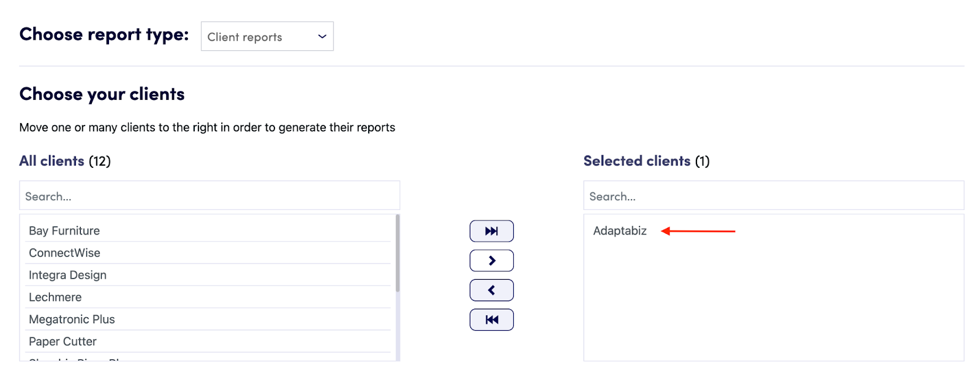Pick Integra Design in the list
The width and height of the screenshot is (980, 387).
tap(67, 275)
